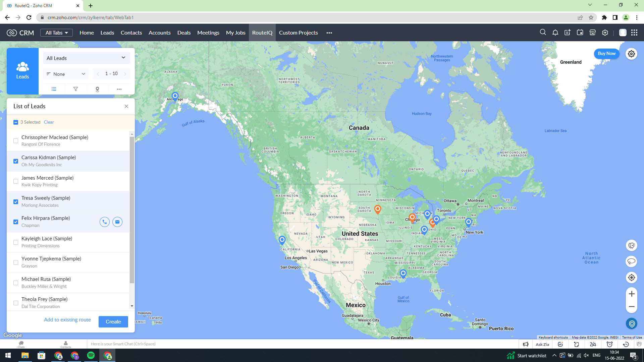644x362 pixels.
Task: Toggle checkbox for Carissa Kidman lead
Action: [x=16, y=161]
